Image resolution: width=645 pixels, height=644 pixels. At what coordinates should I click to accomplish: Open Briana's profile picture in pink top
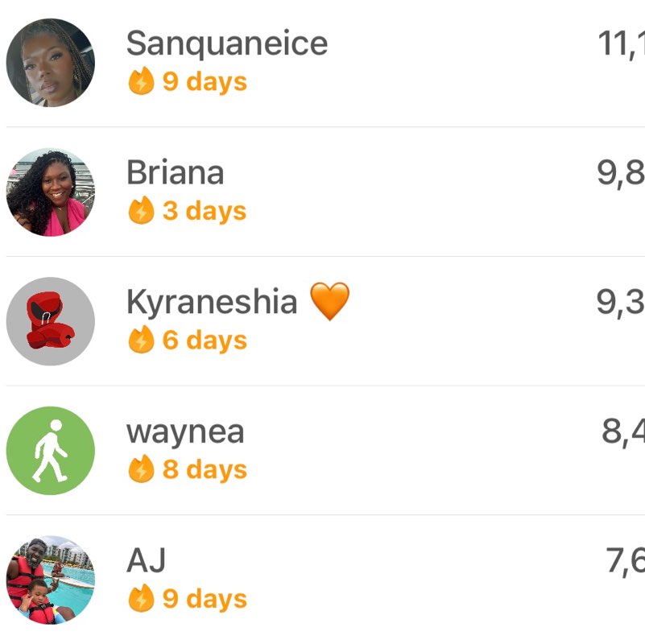51,192
